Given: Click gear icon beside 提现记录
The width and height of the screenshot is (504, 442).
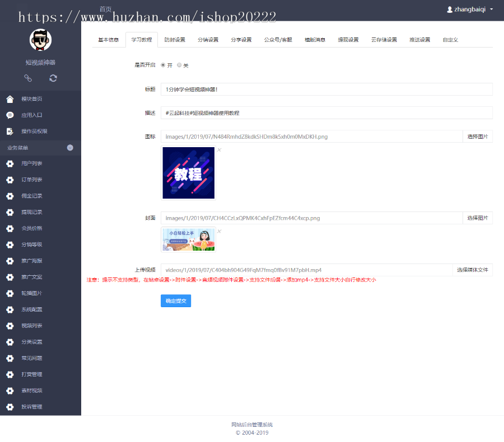Looking at the screenshot, I should tap(10, 212).
